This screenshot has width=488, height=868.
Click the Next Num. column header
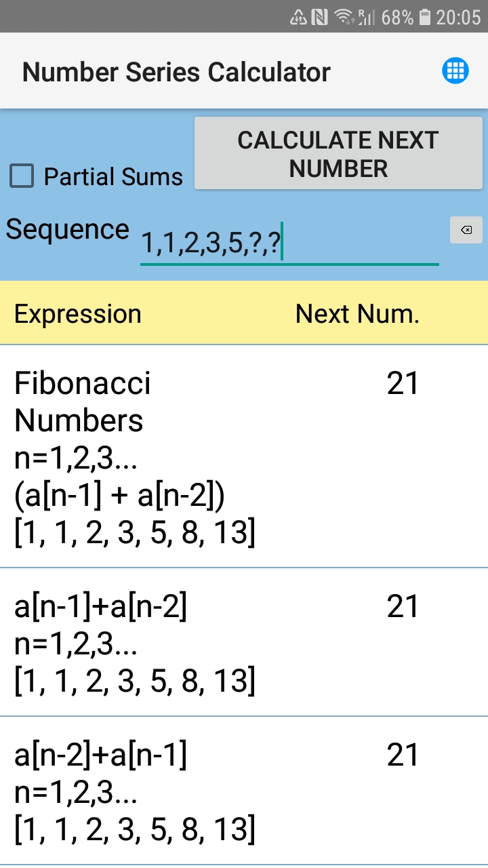(357, 313)
